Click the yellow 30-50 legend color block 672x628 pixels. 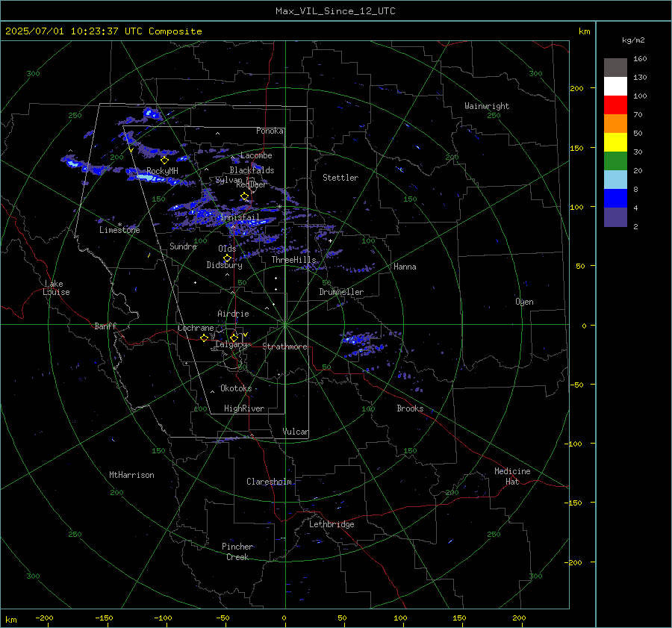(x=615, y=143)
